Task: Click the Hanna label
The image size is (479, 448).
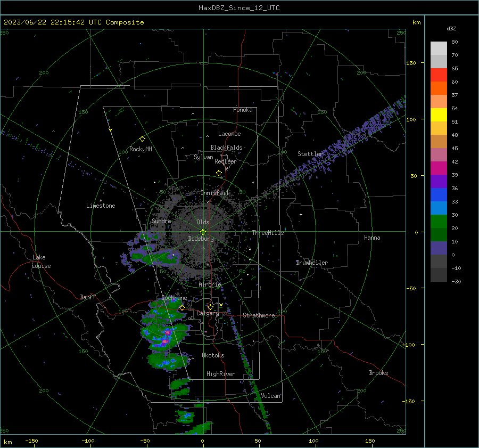Action: tap(372, 238)
